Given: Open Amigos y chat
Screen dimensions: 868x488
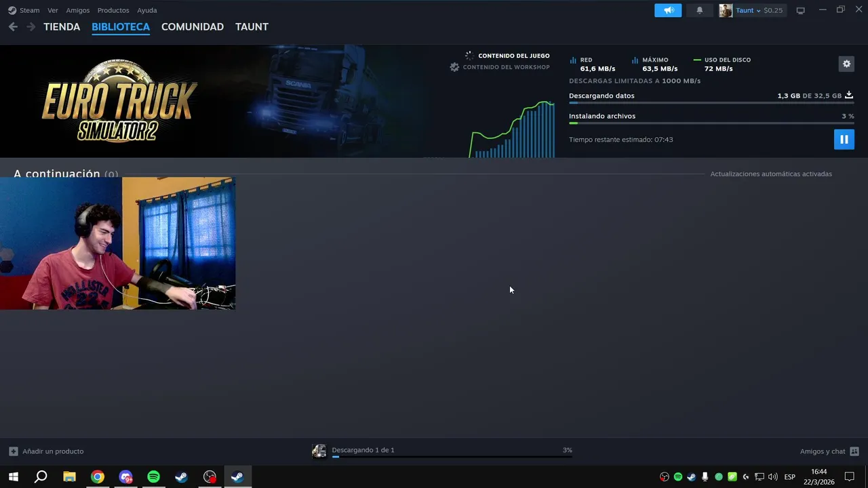Looking at the screenshot, I should click(823, 451).
